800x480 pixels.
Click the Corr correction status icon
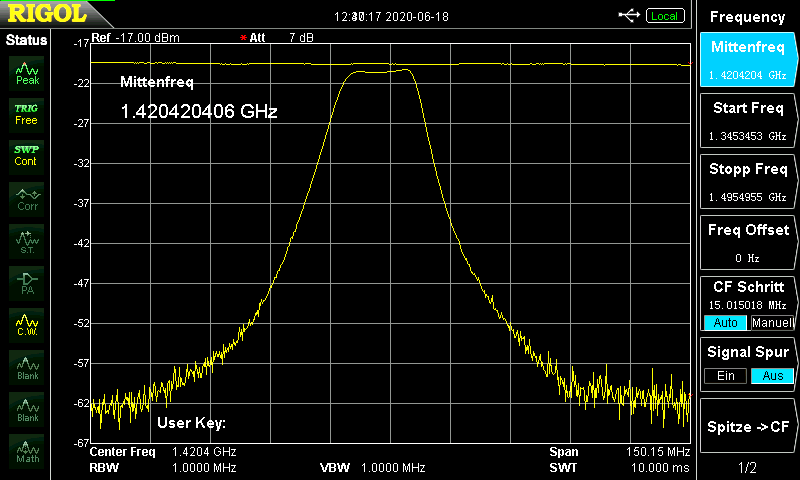pyautogui.click(x=27, y=199)
